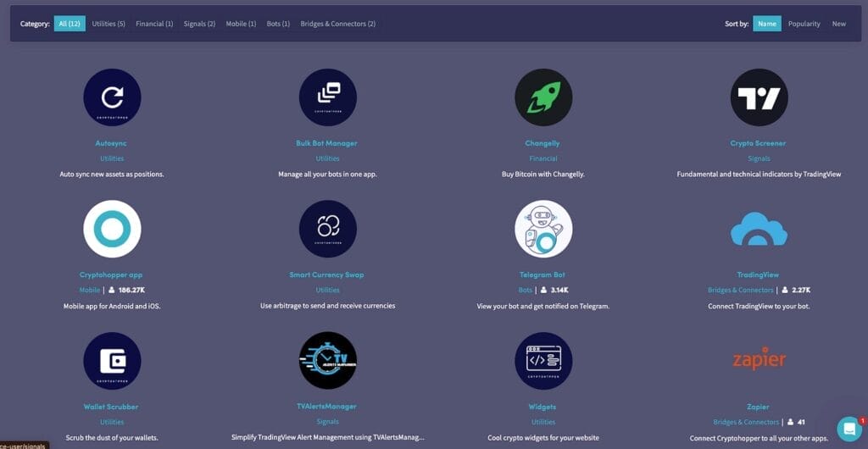Select the Telegram Bot robot icon

pyautogui.click(x=543, y=229)
